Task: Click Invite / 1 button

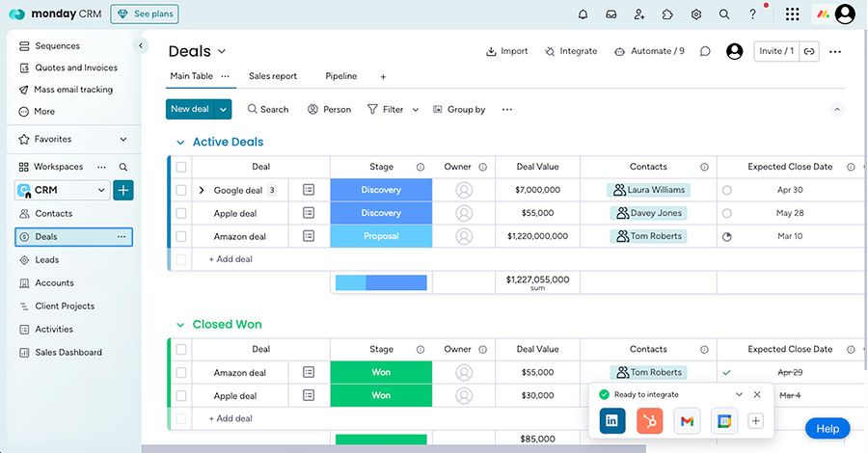Action: click(776, 51)
